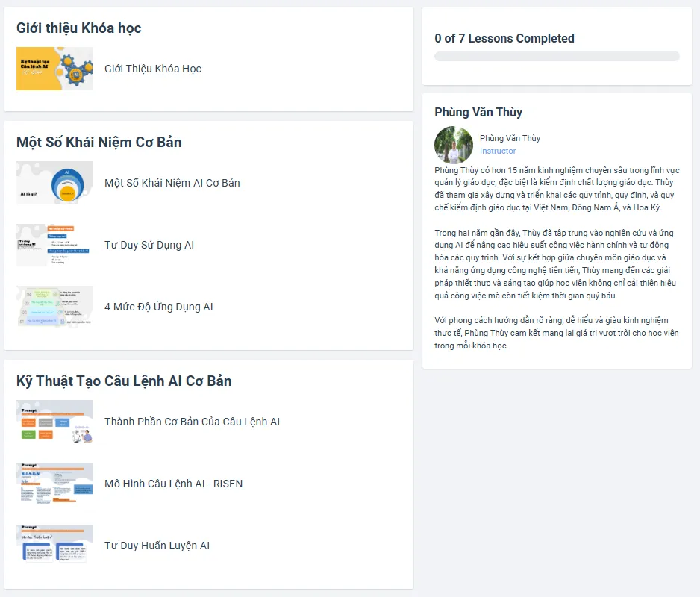700x597 pixels.
Task: Open Mô Hình Câu Lệnh AI - RISEN lesson
Action: [x=174, y=484]
